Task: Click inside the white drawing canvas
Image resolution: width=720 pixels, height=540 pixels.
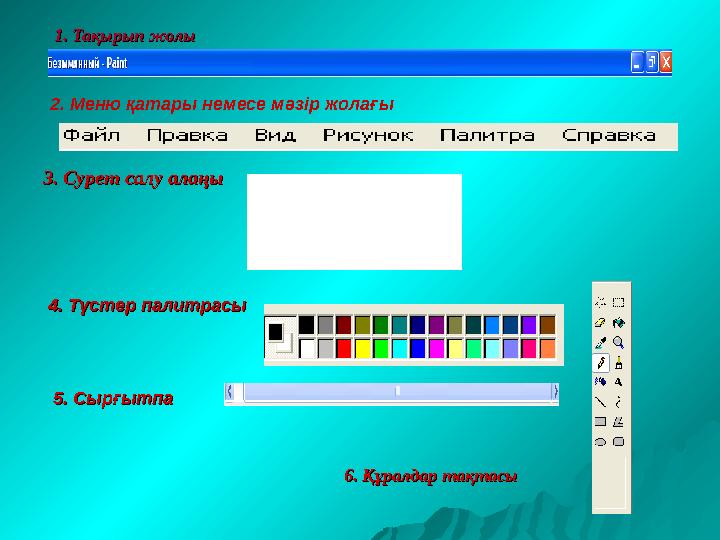Action: (354, 222)
